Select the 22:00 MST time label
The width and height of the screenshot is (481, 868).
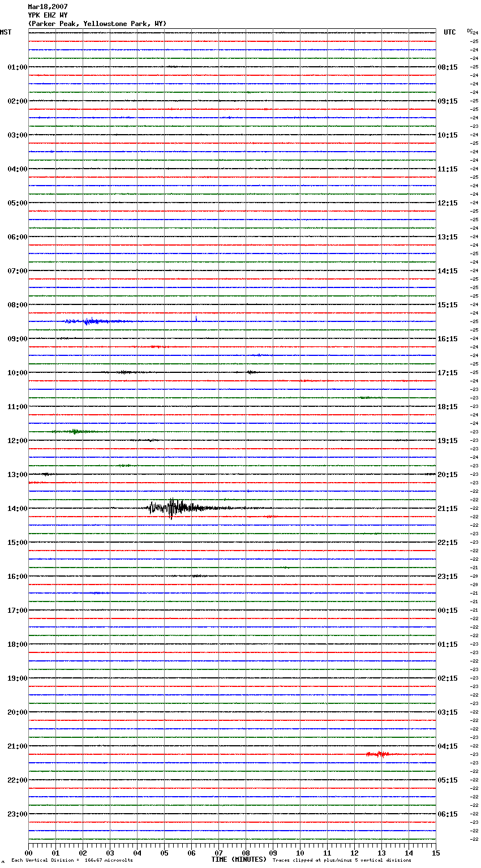[18, 780]
